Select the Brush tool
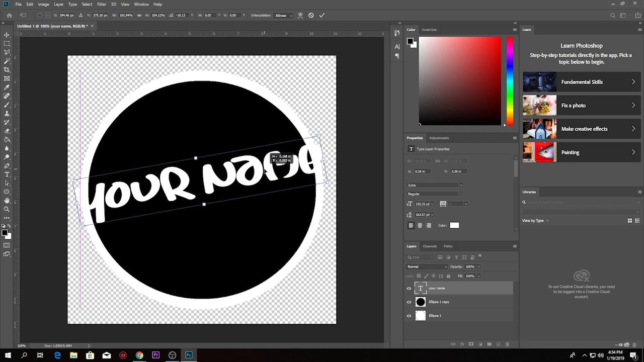The width and height of the screenshot is (644, 362). (7, 105)
